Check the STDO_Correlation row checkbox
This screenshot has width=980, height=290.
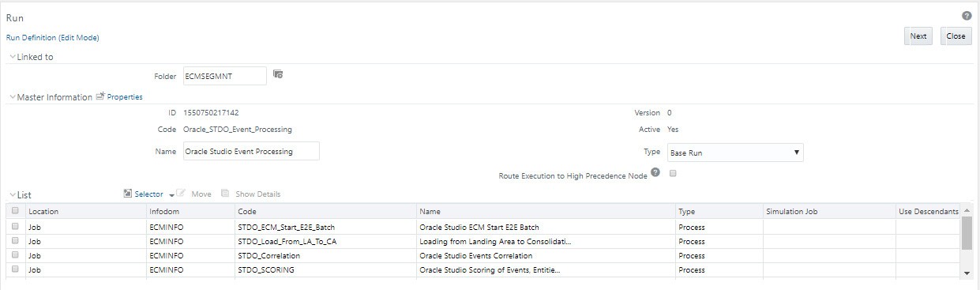point(15,256)
